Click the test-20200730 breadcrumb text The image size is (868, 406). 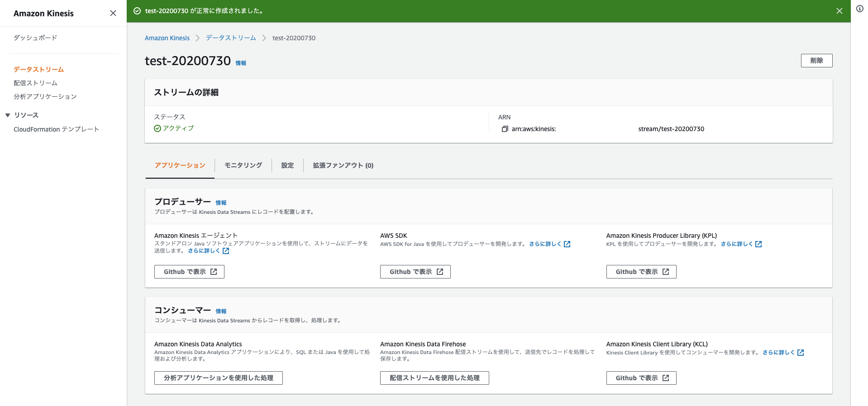pyautogui.click(x=294, y=38)
